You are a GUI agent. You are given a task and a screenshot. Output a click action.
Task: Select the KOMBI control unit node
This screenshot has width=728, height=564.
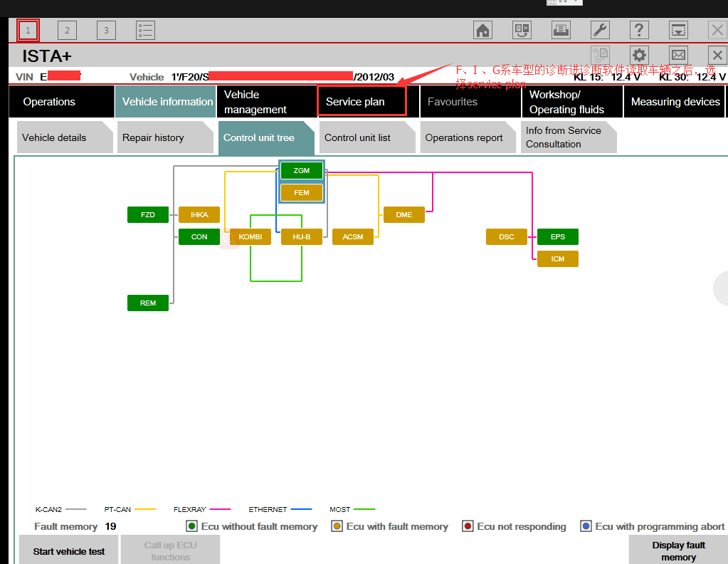[250, 237]
